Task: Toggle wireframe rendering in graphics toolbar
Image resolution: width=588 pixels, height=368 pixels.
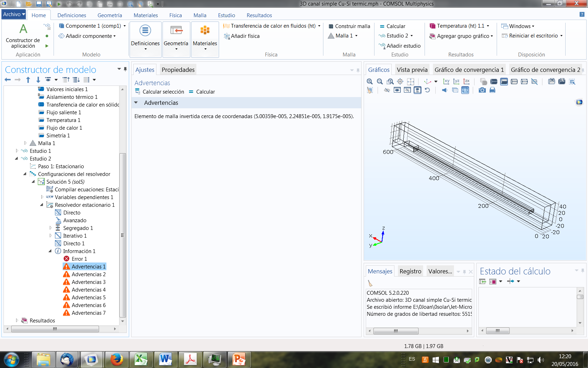Action: pyautogui.click(x=465, y=90)
